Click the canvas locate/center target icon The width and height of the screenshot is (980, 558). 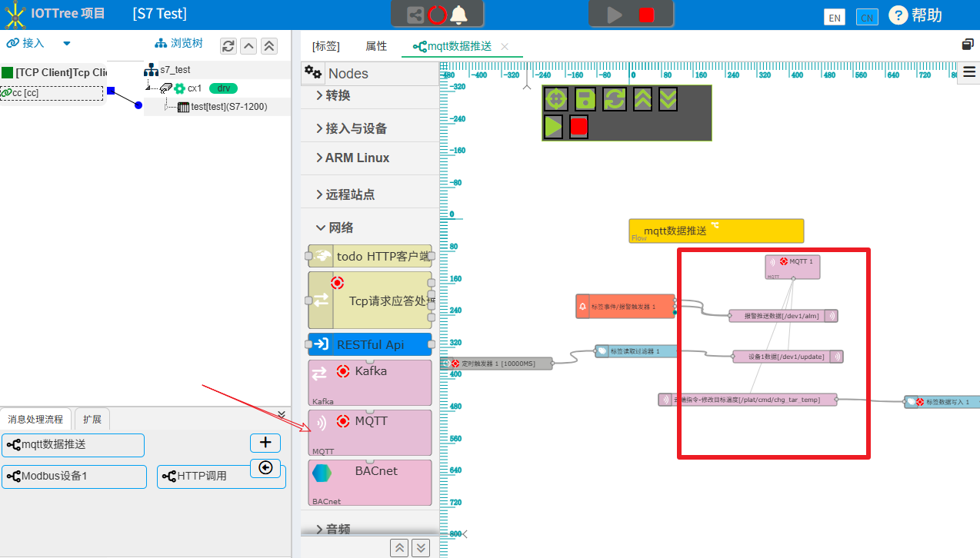[x=555, y=98]
